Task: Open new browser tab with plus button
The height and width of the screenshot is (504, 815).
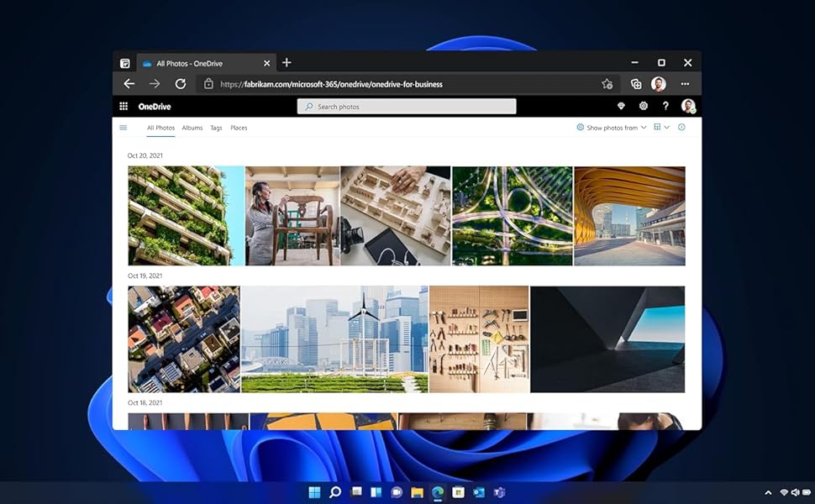Action: (287, 63)
